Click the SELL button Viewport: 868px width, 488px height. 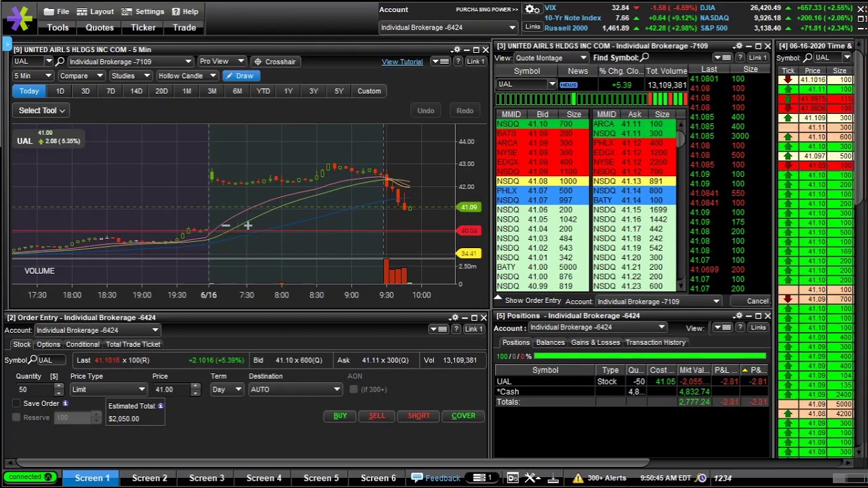[376, 415]
